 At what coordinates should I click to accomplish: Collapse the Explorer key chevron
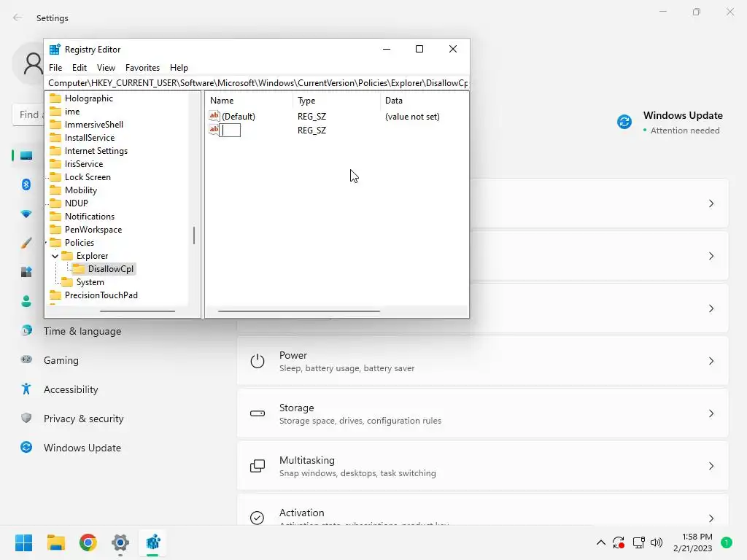(55, 256)
